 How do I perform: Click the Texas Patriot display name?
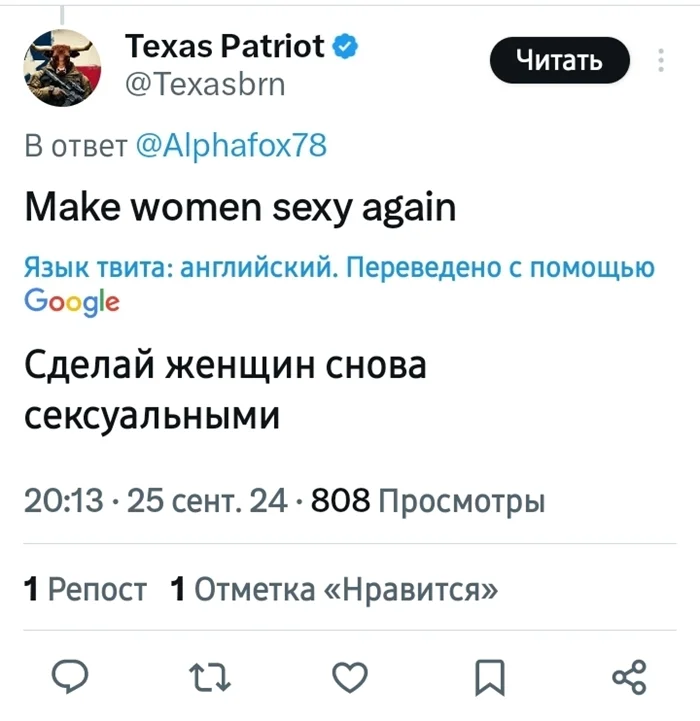(225, 45)
